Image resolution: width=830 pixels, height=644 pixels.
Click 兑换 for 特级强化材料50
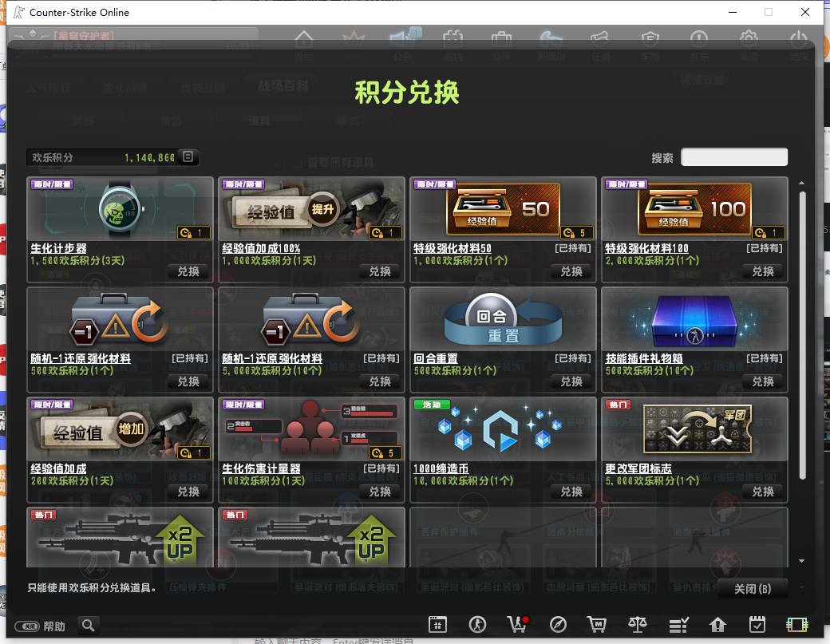tap(571, 271)
